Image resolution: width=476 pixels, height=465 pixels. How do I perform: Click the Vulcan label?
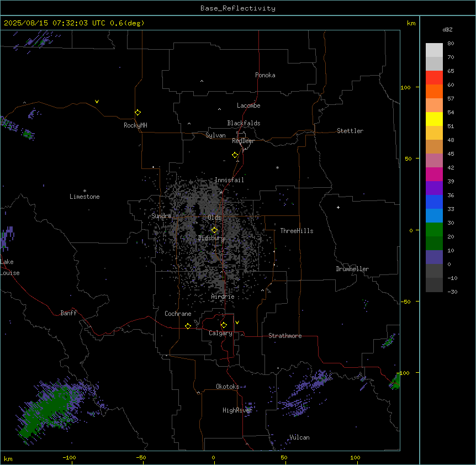(x=300, y=437)
